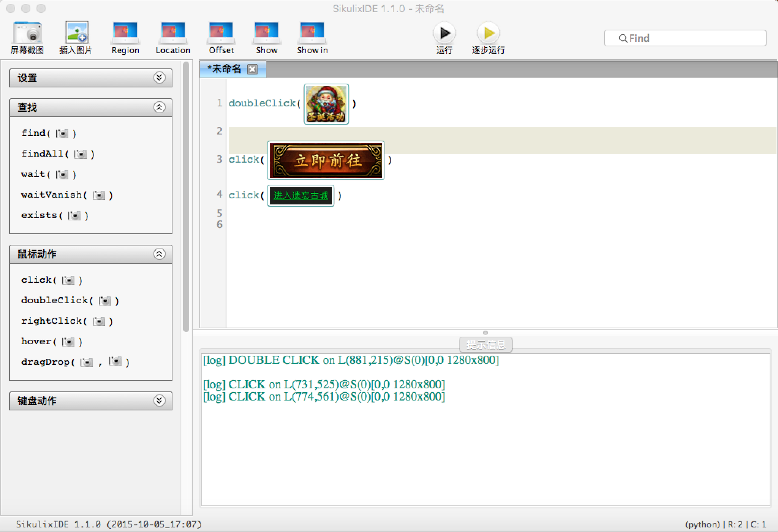
Task: Click the camera icon in hover()
Action: click(x=68, y=342)
